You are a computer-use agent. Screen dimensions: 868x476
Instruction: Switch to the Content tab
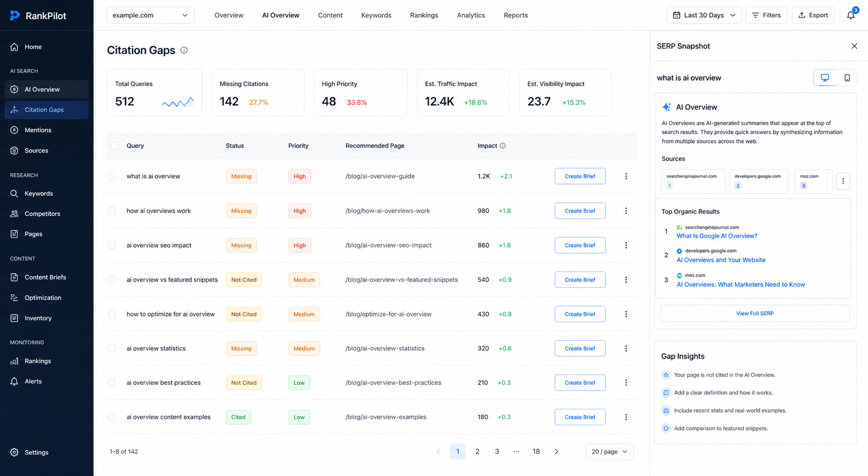click(330, 15)
